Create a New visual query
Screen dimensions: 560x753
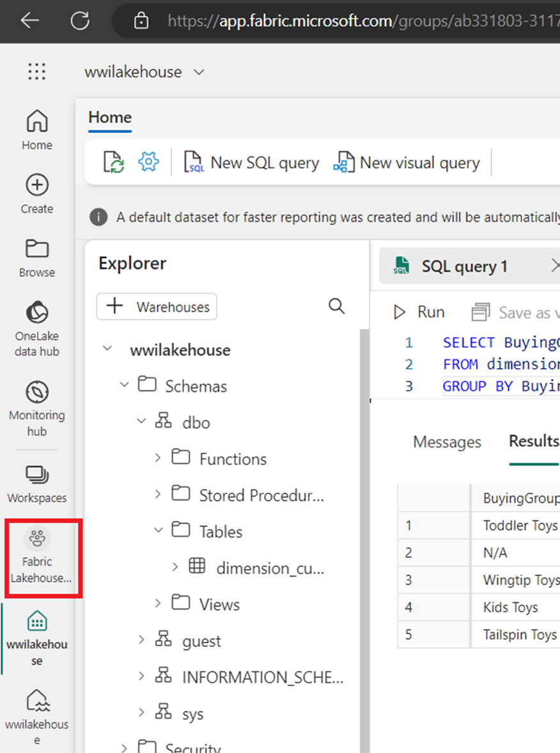point(407,163)
